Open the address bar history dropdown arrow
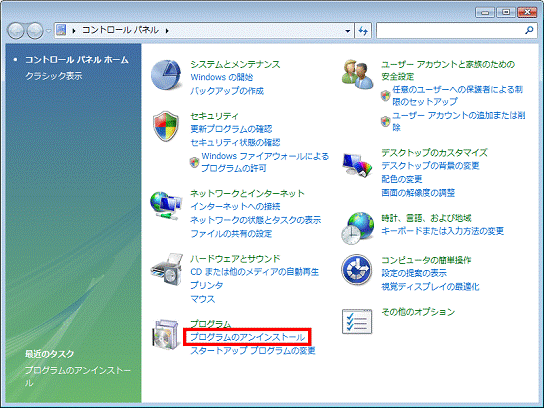The width and height of the screenshot is (544, 408). click(348, 31)
